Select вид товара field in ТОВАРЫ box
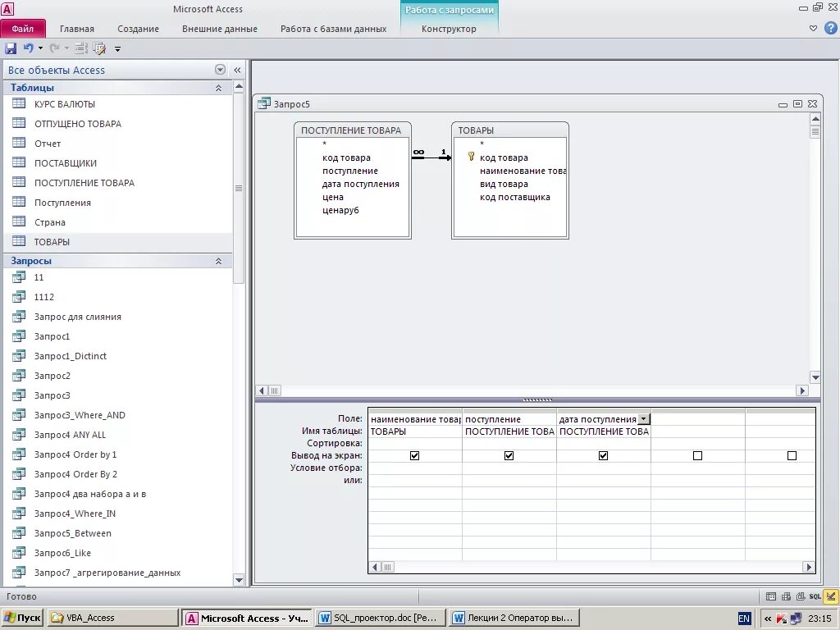Screen dimensions: 840x630 pyautogui.click(x=504, y=184)
